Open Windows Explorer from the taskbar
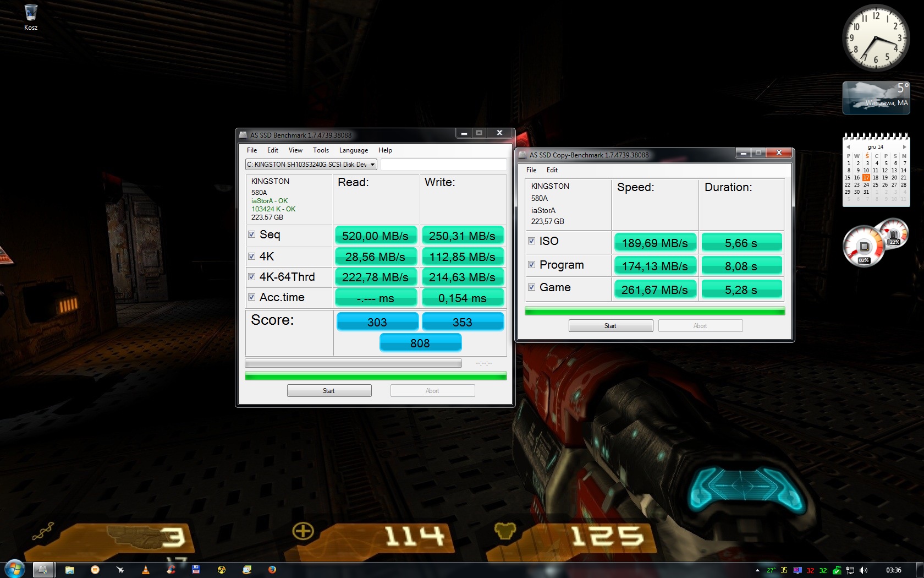Viewport: 924px width, 578px height. [x=70, y=570]
